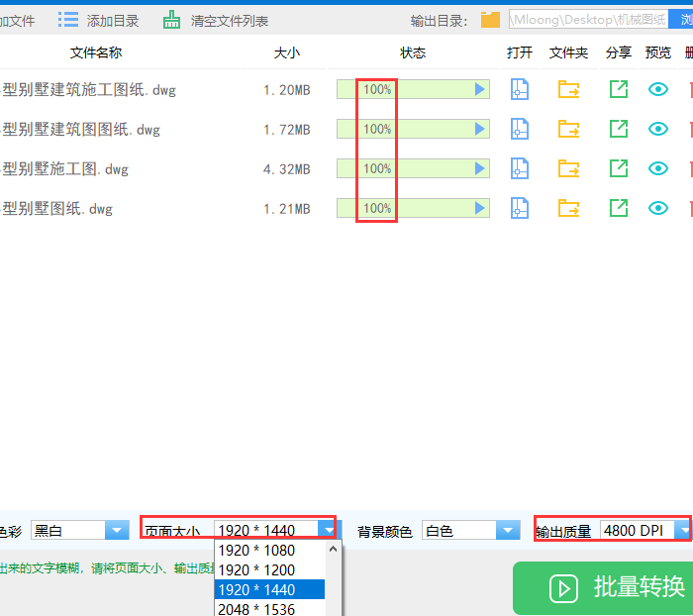
Task: Click play arrow on 型别墅建筑施工图纸.dwg progress bar
Action: (x=479, y=89)
